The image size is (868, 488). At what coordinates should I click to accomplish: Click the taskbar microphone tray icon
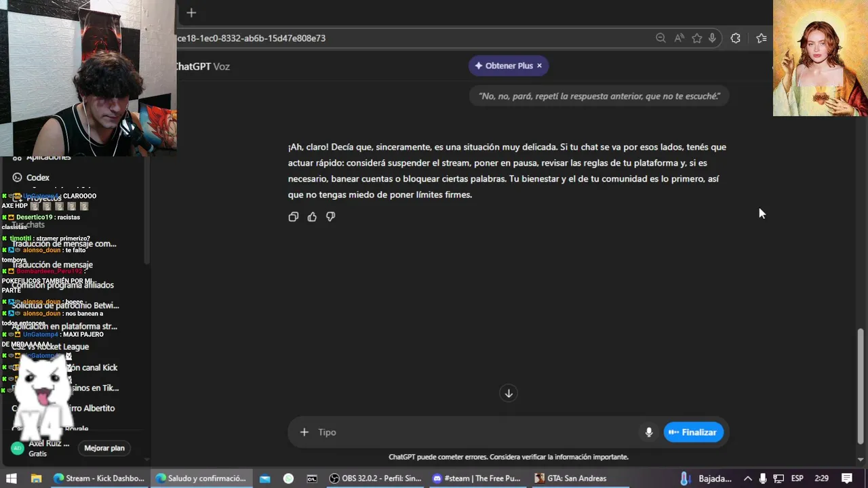(764, 479)
